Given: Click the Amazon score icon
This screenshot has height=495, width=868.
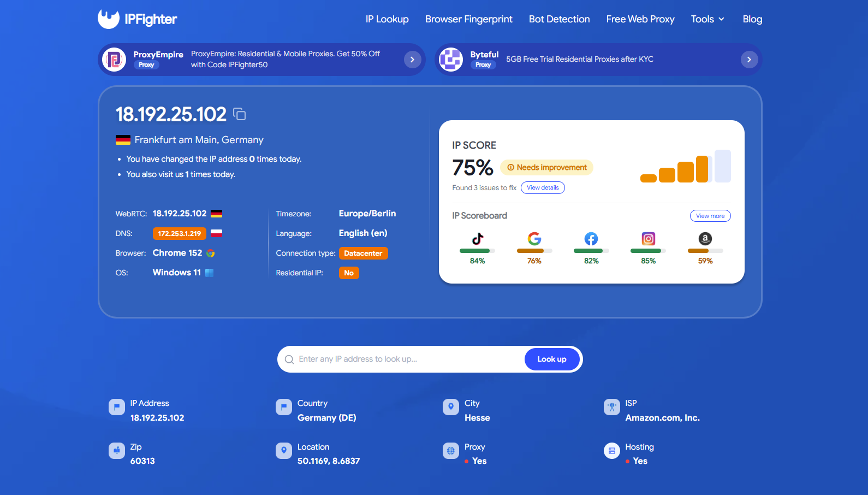Looking at the screenshot, I should (705, 239).
